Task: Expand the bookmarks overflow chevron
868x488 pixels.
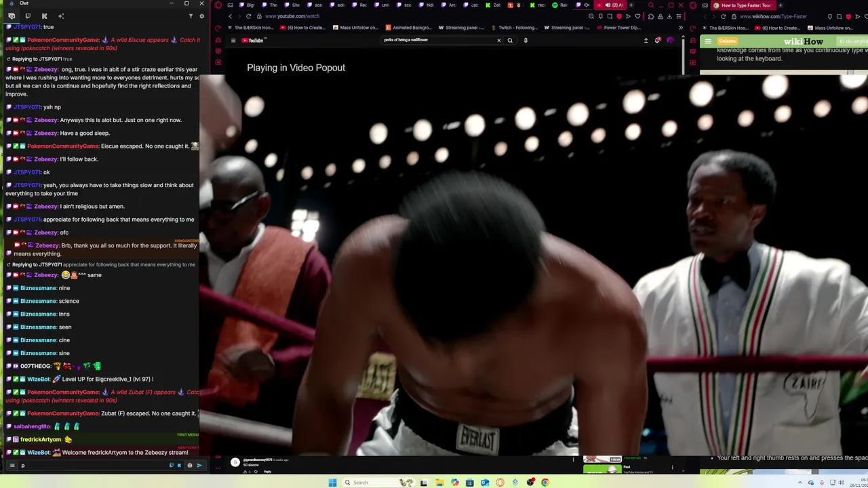Action: coord(680,28)
